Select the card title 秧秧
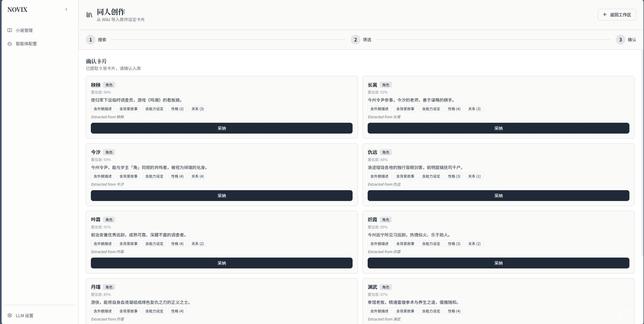Image resolution: width=644 pixels, height=324 pixels. pyautogui.click(x=96, y=85)
